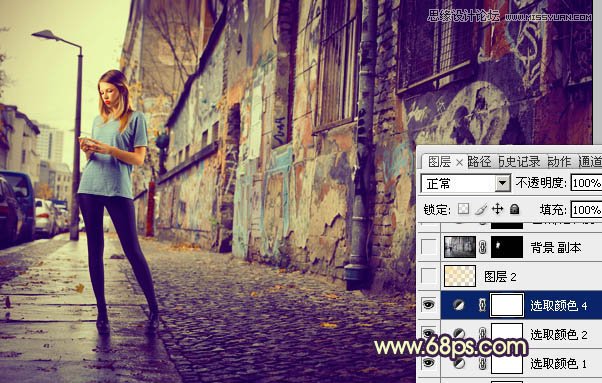Select layer named 背景 副本

(555, 248)
